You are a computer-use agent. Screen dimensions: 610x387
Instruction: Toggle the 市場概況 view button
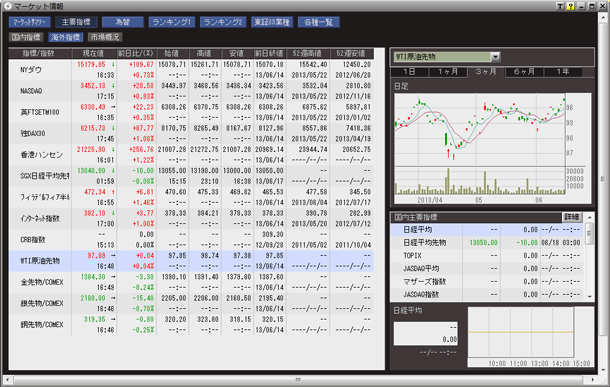tap(105, 37)
